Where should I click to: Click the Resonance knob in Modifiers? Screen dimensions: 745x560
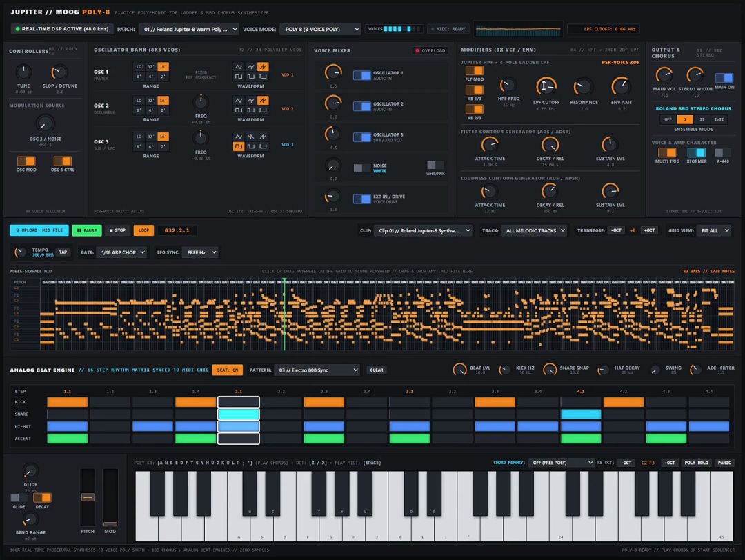583,87
